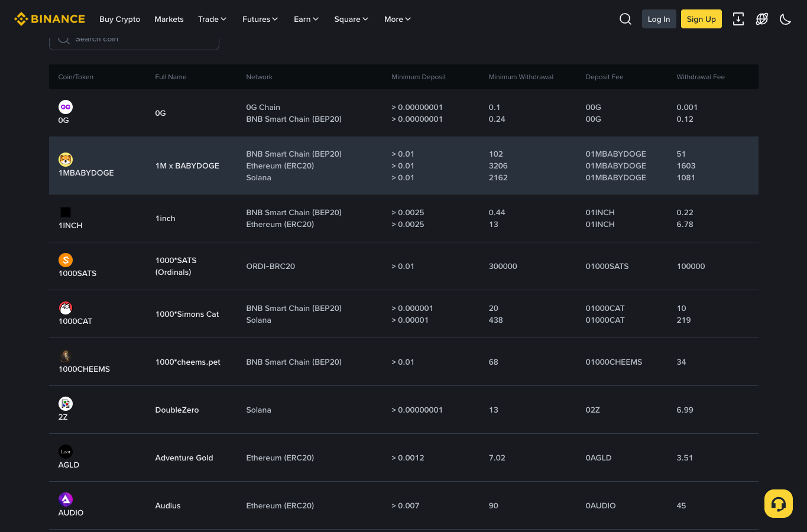Click minimum withdrawal value 300000
Image resolution: width=807 pixels, height=532 pixels.
(503, 266)
